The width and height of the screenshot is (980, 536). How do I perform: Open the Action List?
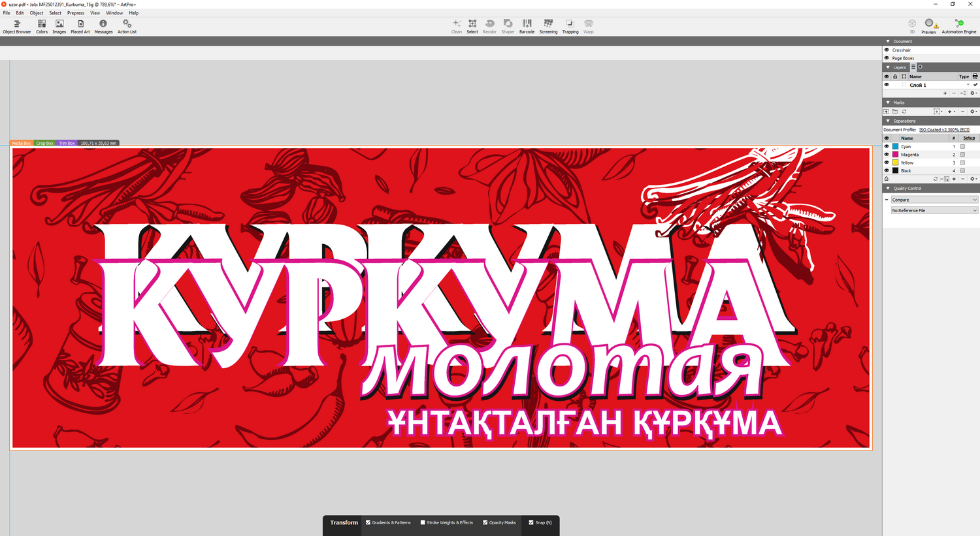[x=127, y=27]
